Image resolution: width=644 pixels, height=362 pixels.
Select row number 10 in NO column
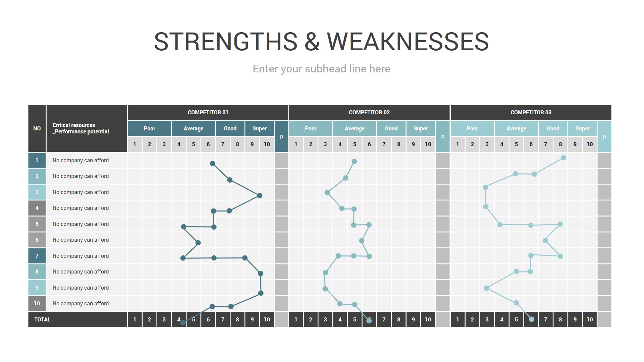pos(37,303)
